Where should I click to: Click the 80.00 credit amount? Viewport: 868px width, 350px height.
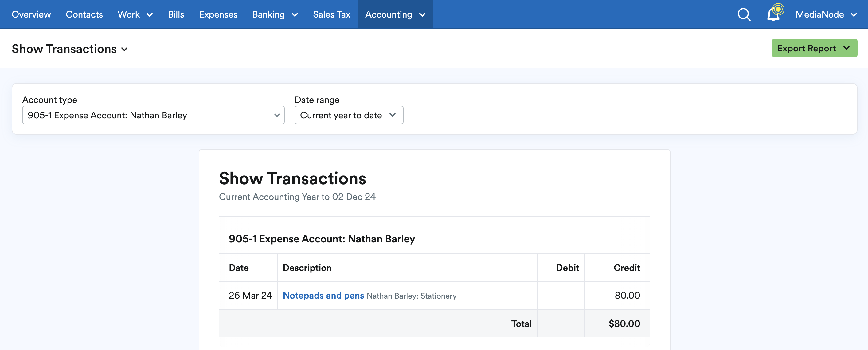pyautogui.click(x=627, y=296)
